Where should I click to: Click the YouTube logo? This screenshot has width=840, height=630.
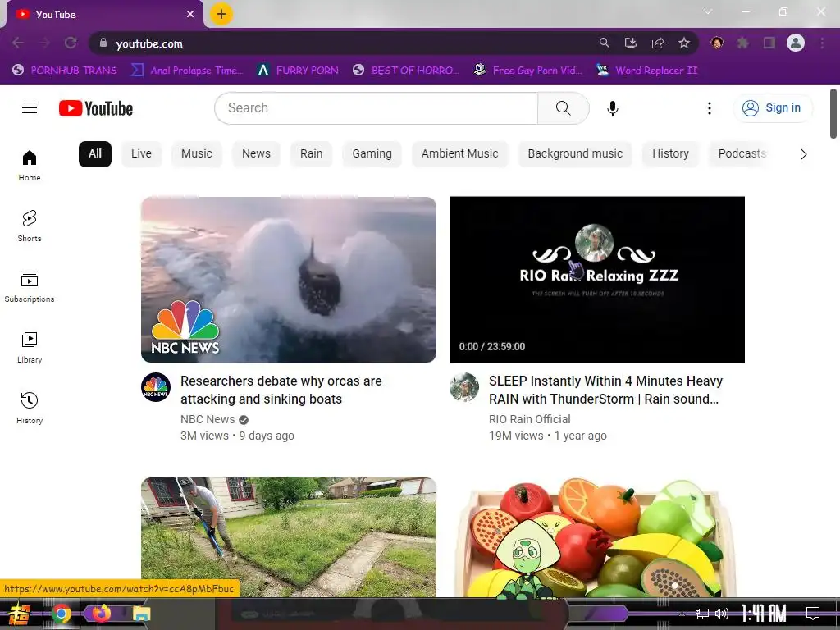96,108
